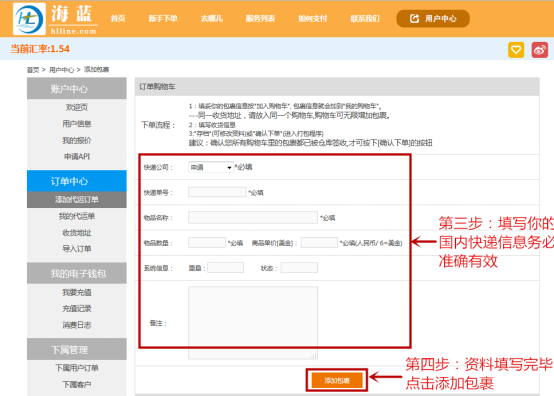Click the 状态 system info field
554x396 pixels.
click(299, 268)
